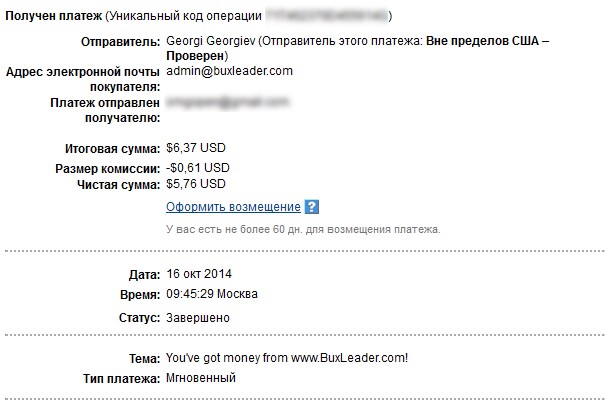Open the "Оформить возмещение" refund link

(233, 207)
